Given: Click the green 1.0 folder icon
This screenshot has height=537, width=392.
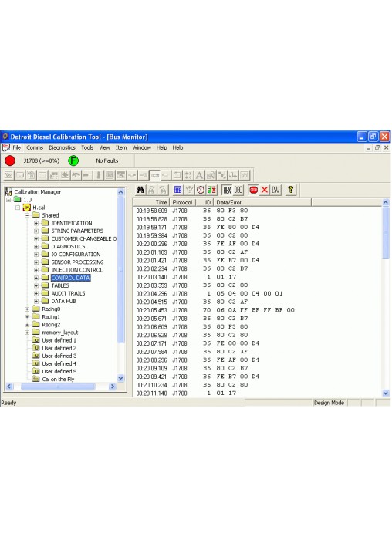Looking at the screenshot, I should [x=18, y=199].
